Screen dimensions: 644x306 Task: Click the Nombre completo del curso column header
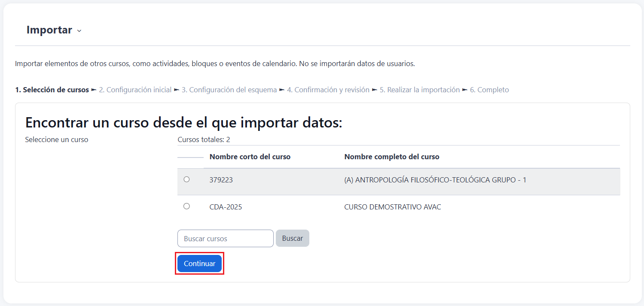tap(392, 157)
